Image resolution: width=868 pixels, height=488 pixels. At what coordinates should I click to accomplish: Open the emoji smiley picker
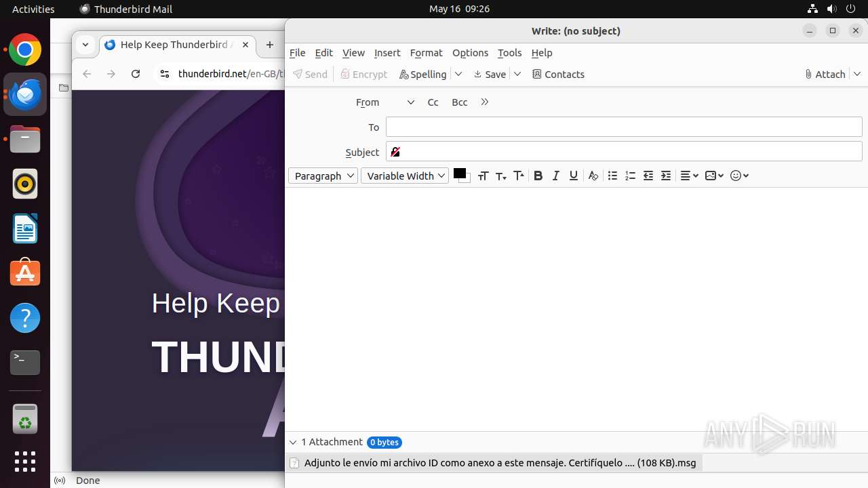[x=739, y=176]
